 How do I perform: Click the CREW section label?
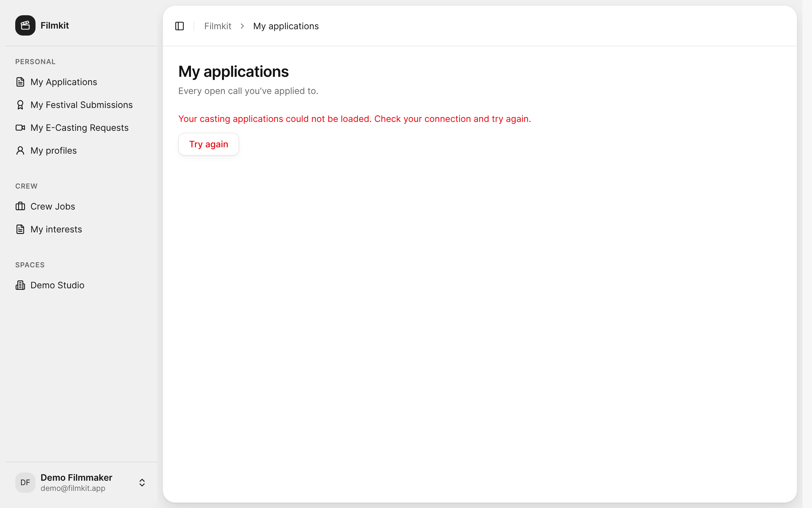pos(26,186)
